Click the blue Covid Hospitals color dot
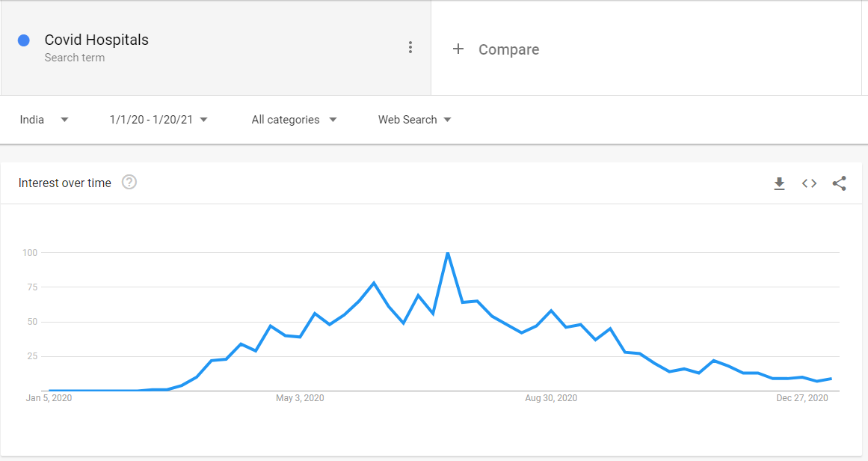This screenshot has width=868, height=461. pyautogui.click(x=24, y=40)
